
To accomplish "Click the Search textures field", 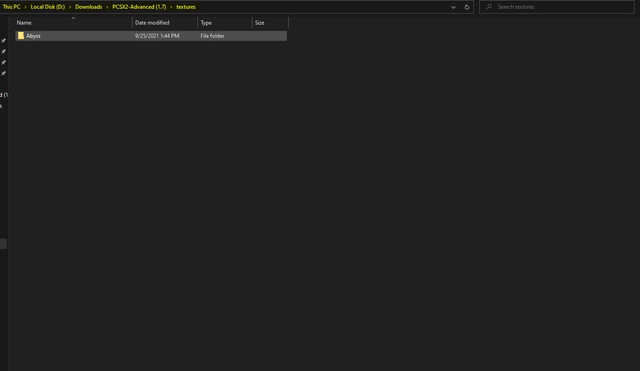I will click(557, 7).
